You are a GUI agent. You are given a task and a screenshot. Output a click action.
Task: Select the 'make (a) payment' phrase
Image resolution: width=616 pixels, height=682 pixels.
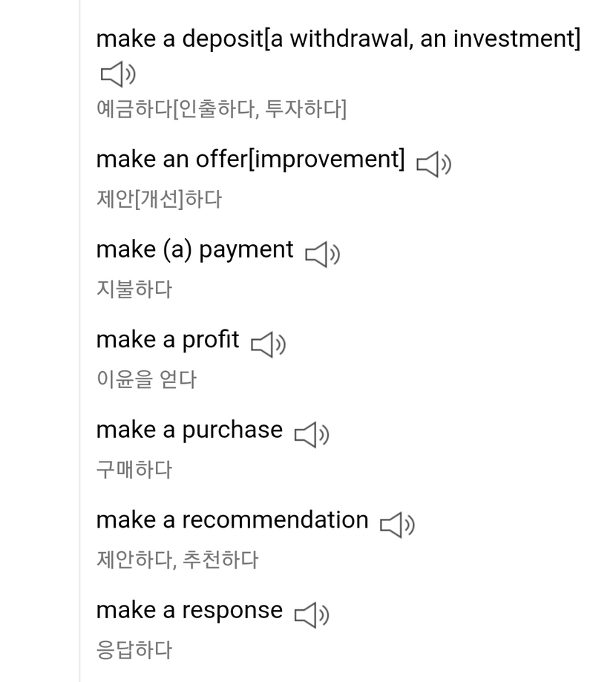194,249
